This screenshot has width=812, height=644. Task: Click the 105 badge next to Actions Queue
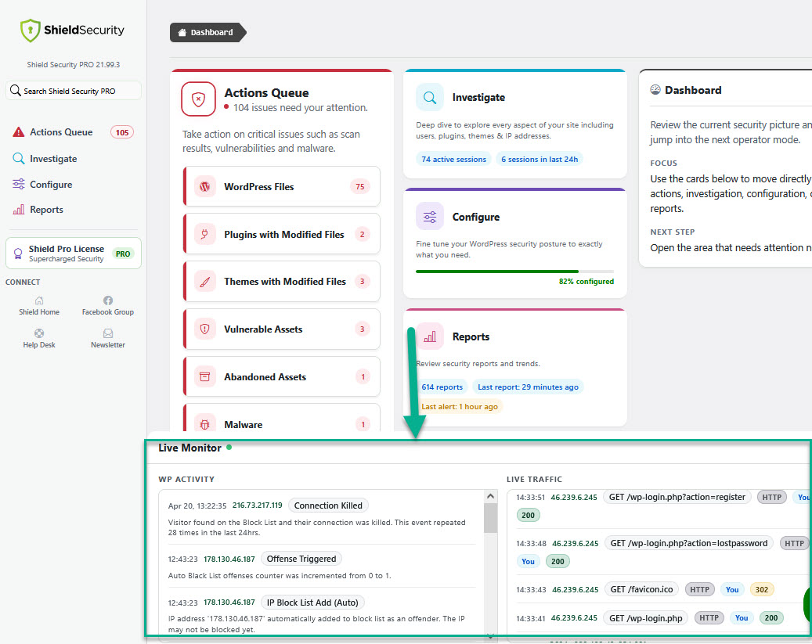click(122, 132)
